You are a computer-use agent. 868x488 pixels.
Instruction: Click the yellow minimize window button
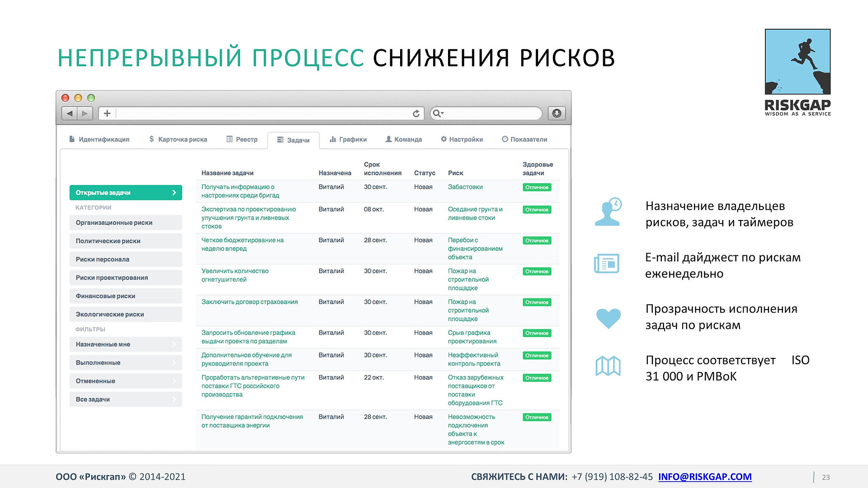[78, 98]
